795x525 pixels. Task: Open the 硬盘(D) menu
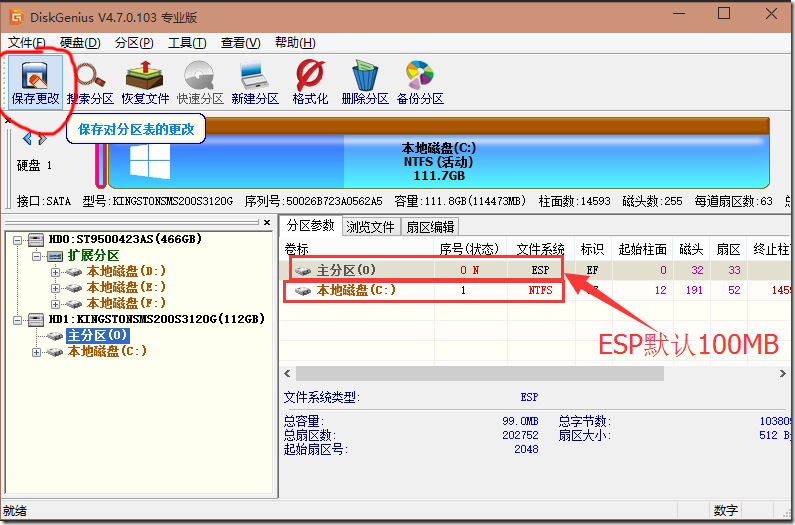pyautogui.click(x=80, y=43)
